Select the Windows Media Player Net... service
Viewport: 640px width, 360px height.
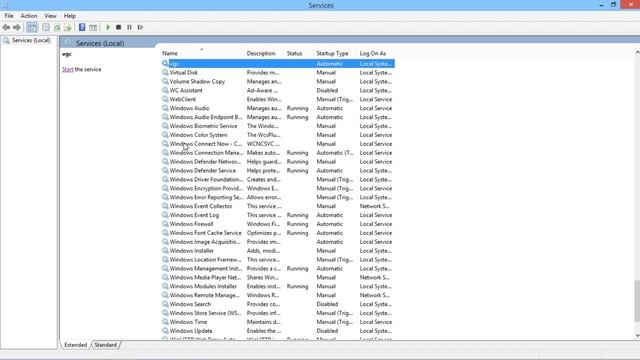click(278, 277)
